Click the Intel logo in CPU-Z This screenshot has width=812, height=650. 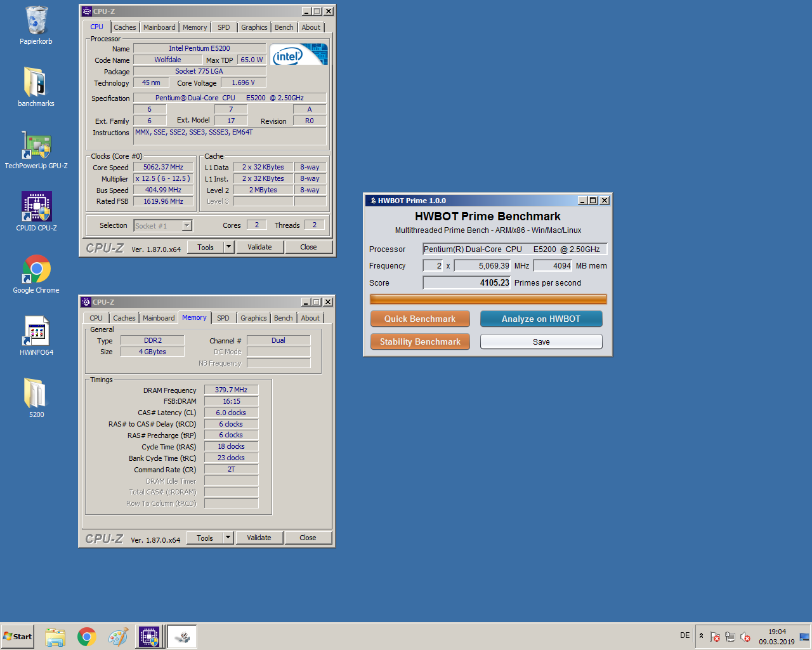pyautogui.click(x=299, y=54)
